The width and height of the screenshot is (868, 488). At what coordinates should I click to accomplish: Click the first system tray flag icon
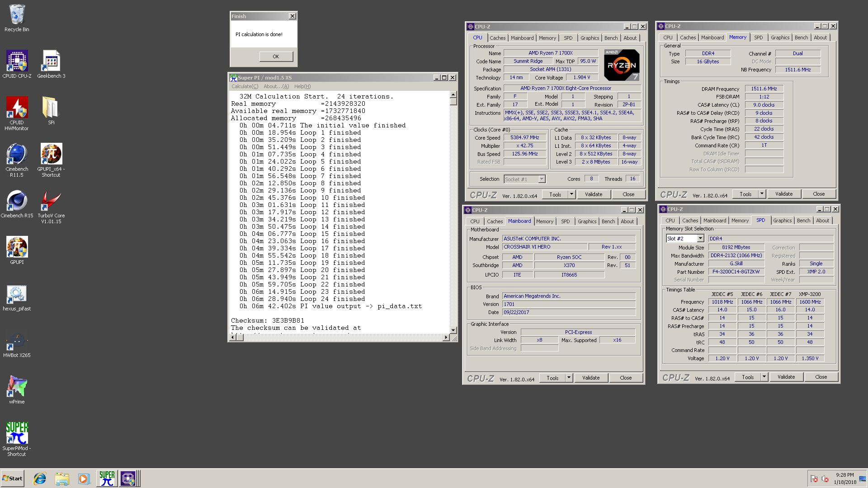814,479
